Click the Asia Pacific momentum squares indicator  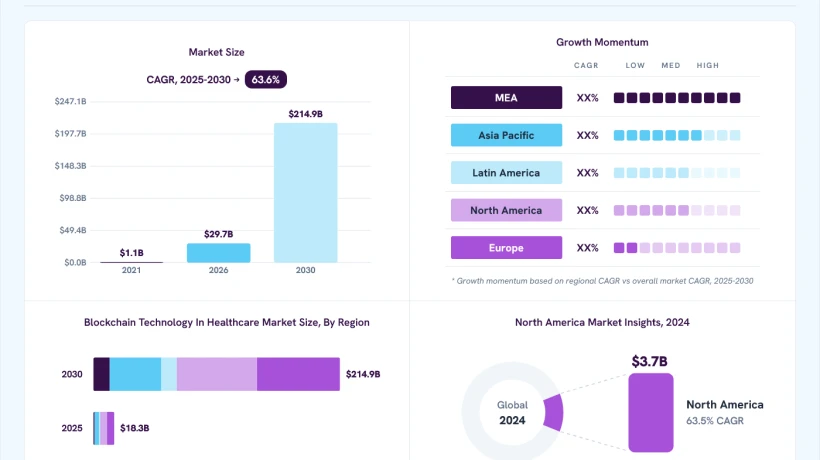677,135
